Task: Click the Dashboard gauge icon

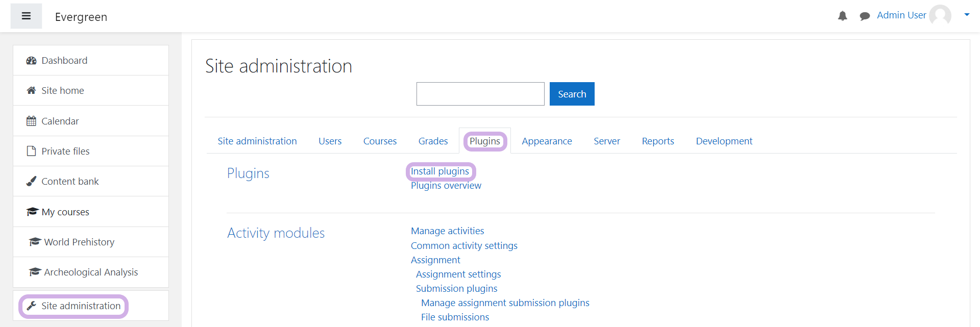Action: click(31, 61)
